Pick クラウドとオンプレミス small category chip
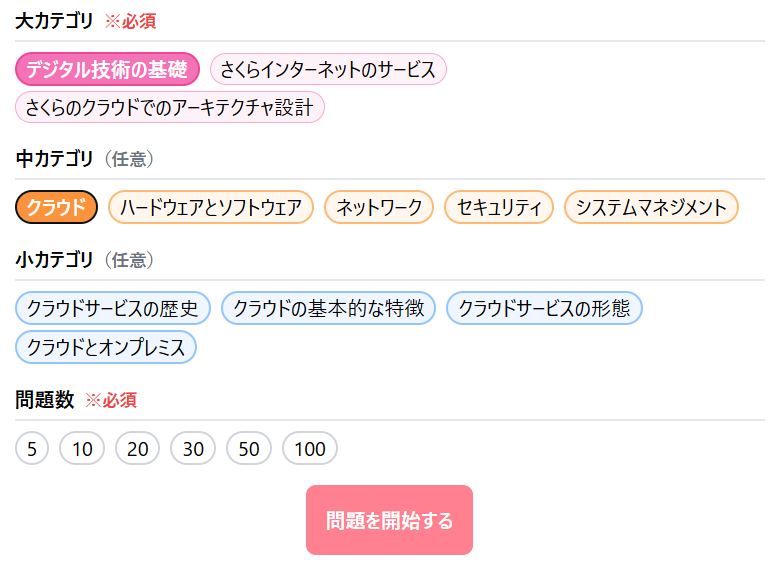The width and height of the screenshot is (780, 574). click(x=106, y=347)
